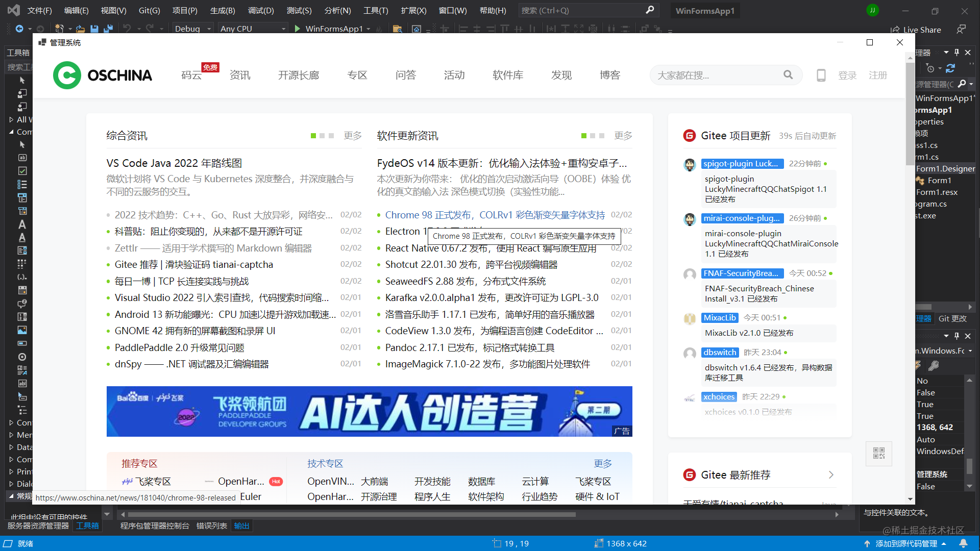The width and height of the screenshot is (980, 551).
Task: Click the OSCHINA logo
Action: (x=102, y=75)
